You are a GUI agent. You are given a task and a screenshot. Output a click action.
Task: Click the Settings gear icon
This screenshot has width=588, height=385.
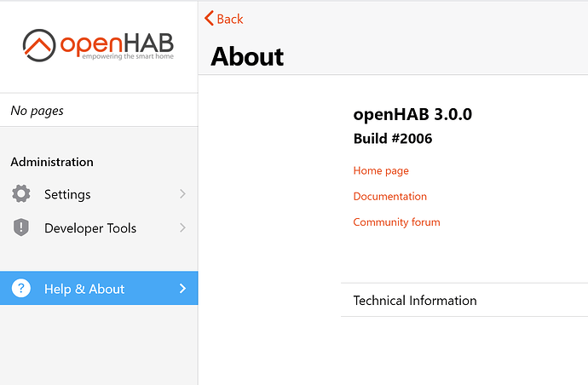[x=21, y=194]
